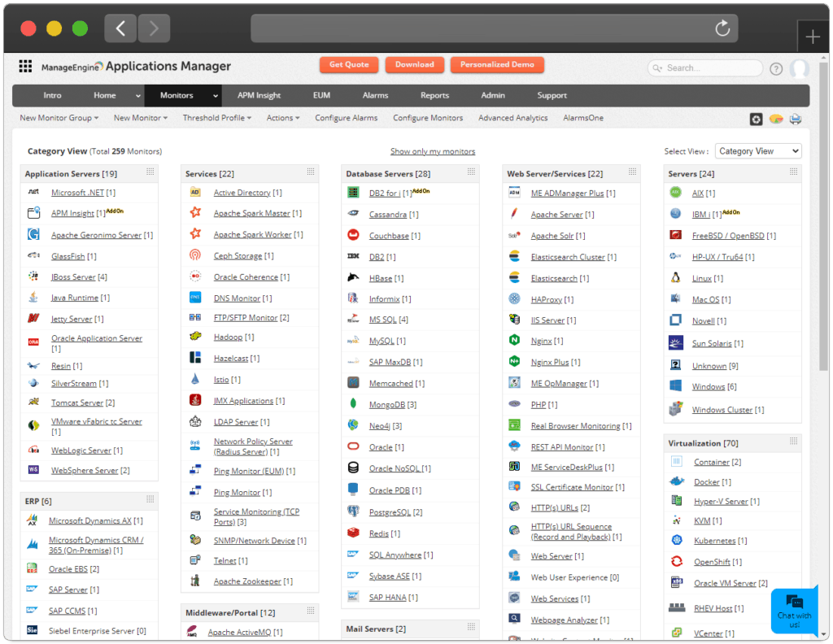
Task: Click the browser back arrow button
Action: coord(120,28)
